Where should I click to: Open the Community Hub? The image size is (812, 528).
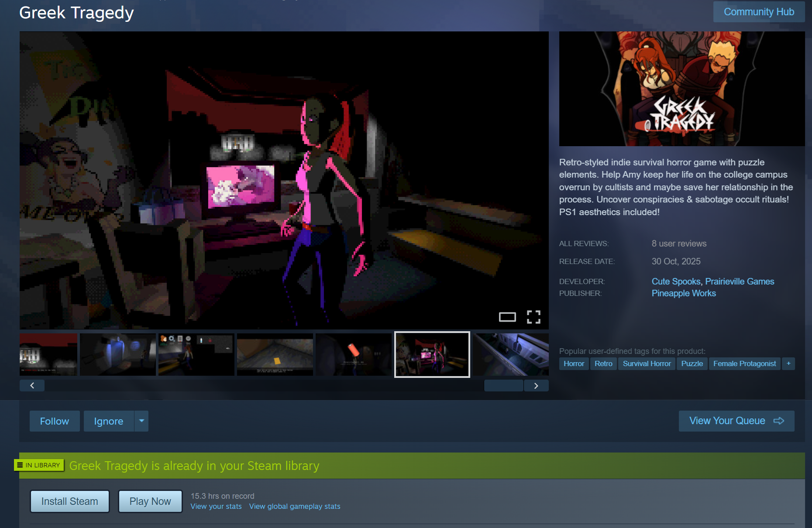pos(759,12)
